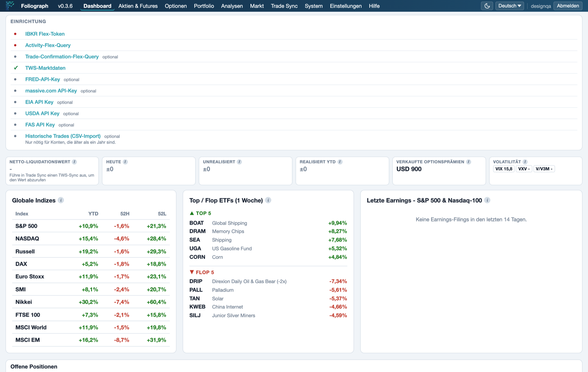Open the FAS API Key link
The height and width of the screenshot is (372, 588).
click(40, 125)
